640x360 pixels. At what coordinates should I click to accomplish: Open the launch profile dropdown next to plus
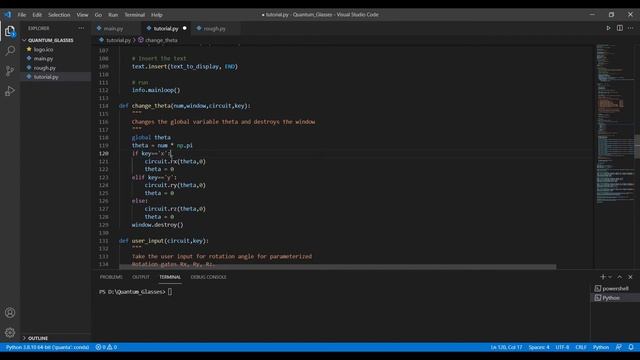tap(610, 277)
